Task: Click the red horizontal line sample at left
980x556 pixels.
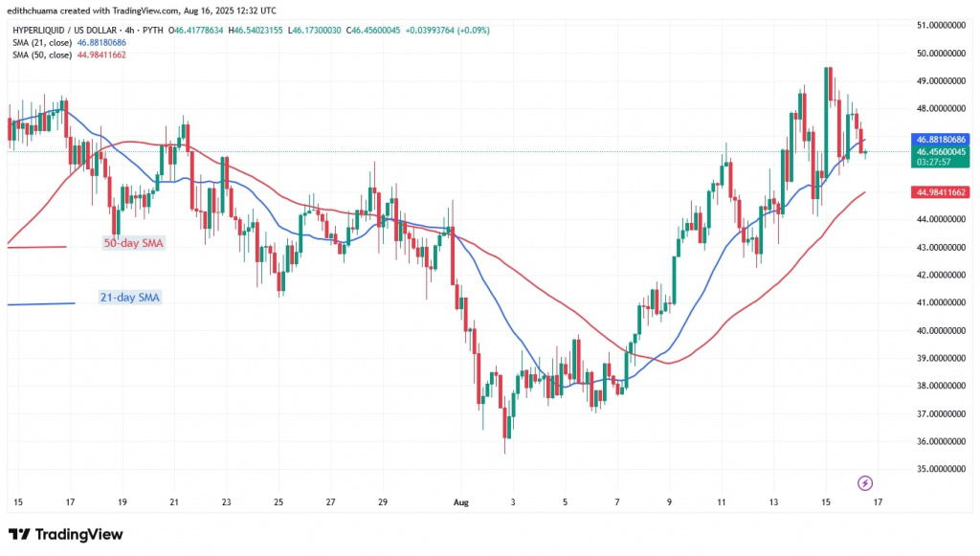Action: [36, 247]
